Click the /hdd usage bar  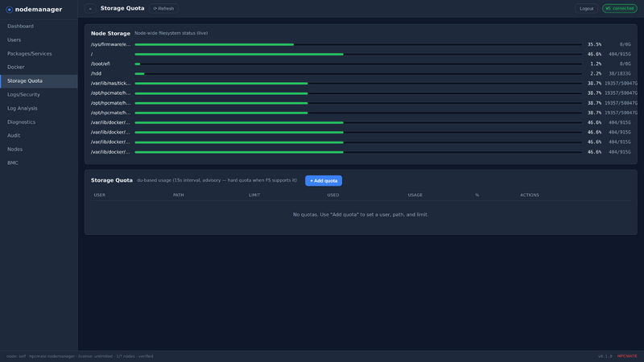click(358, 74)
